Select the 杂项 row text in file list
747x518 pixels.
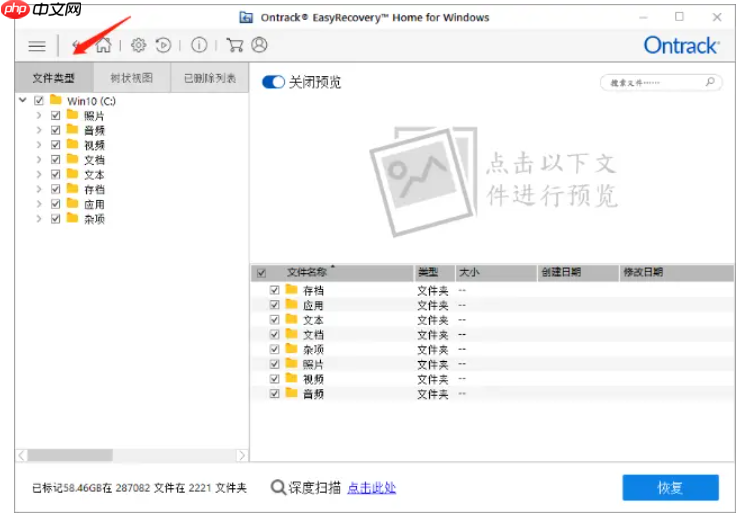tap(313, 349)
